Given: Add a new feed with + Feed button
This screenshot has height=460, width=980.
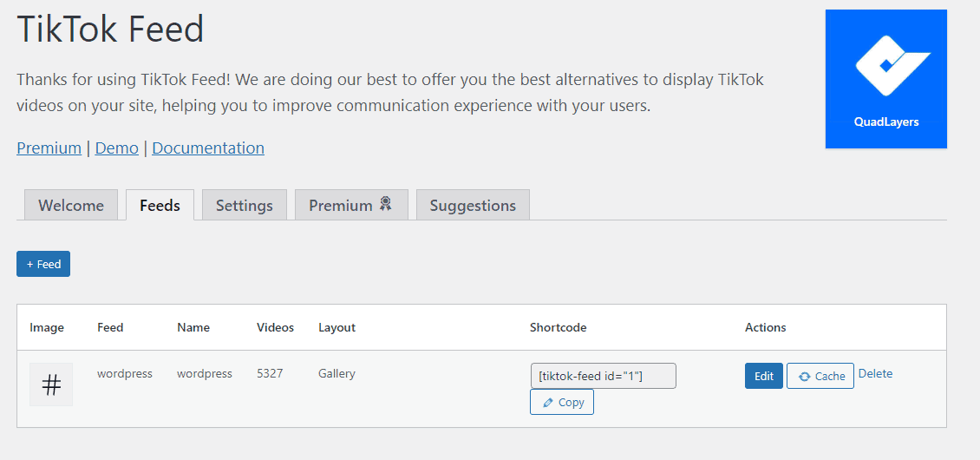Looking at the screenshot, I should point(43,264).
